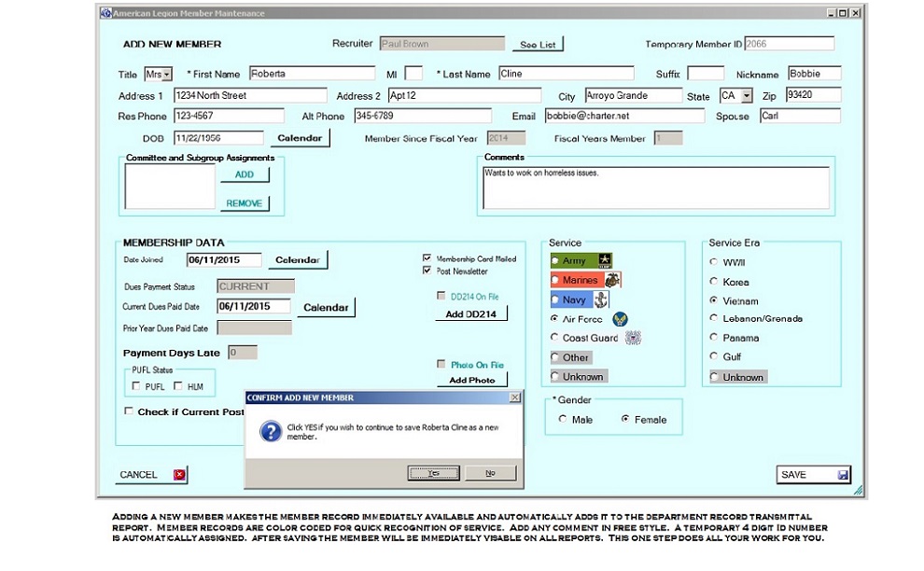Select Army service radio button

pyautogui.click(x=555, y=260)
